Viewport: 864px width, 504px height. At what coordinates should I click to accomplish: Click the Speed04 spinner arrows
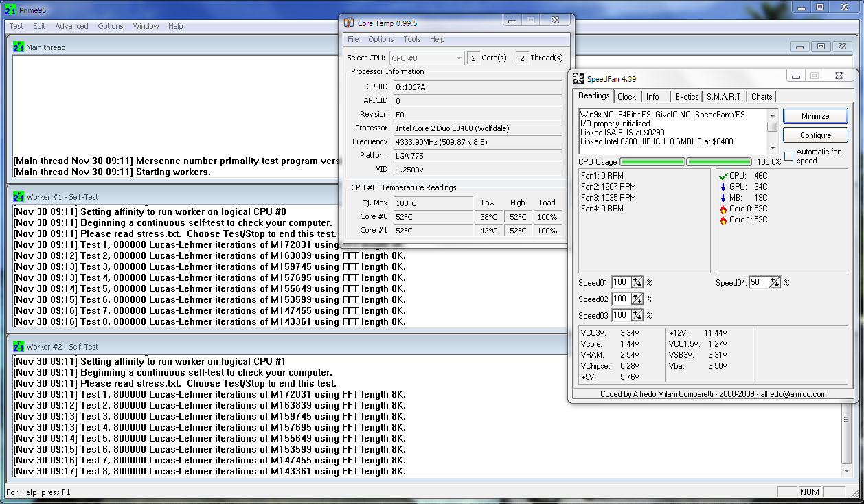[x=775, y=282]
